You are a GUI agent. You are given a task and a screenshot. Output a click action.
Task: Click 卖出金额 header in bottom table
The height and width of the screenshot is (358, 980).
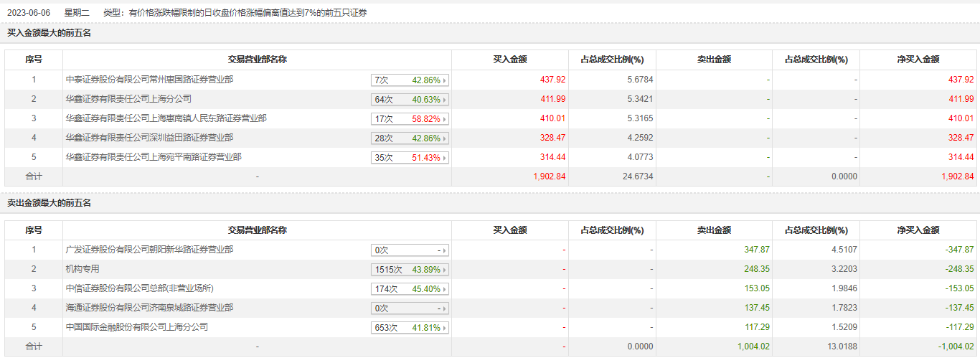714,230
